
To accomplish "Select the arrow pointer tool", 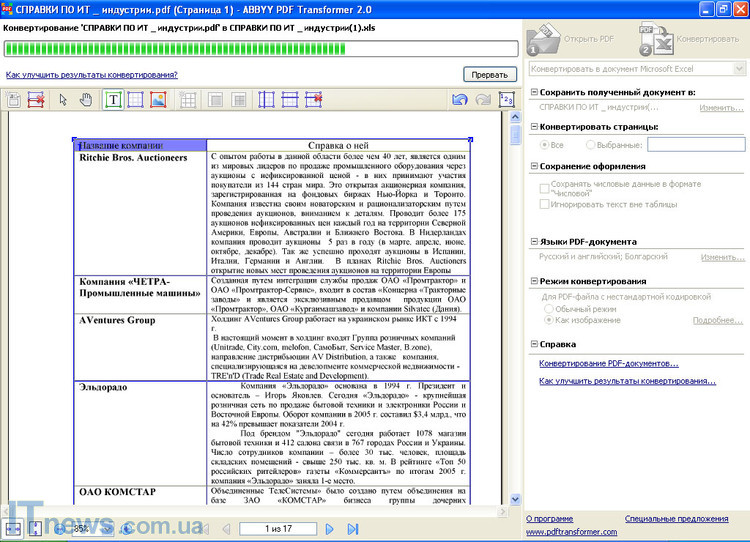I will 63,100.
